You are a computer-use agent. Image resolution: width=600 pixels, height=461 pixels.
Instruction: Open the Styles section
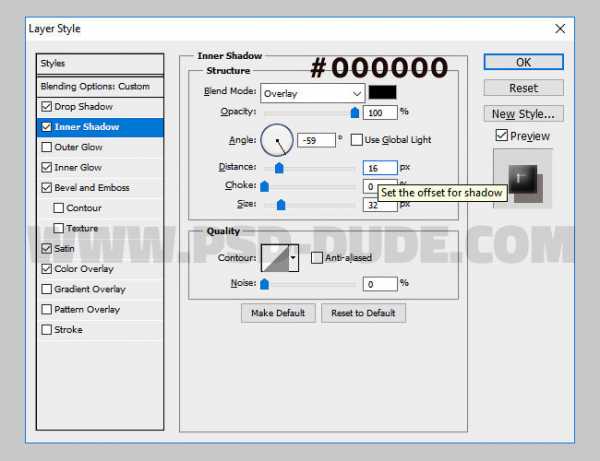point(98,64)
